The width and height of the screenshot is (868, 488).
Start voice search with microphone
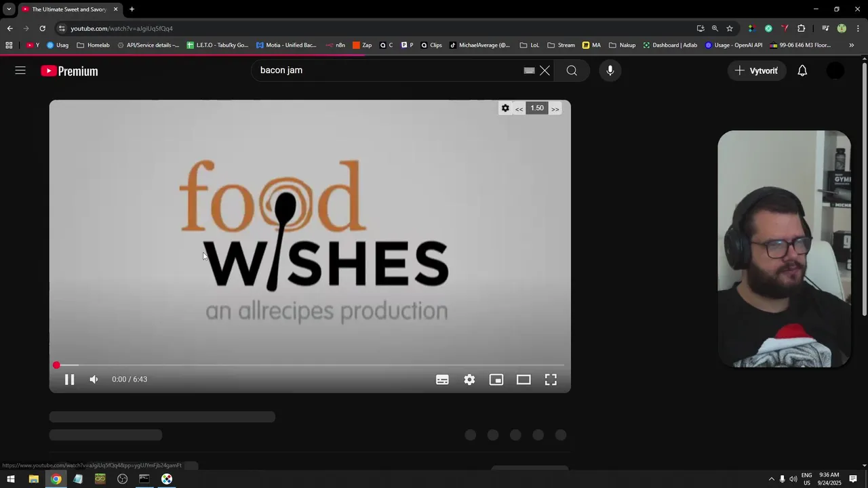(x=610, y=70)
